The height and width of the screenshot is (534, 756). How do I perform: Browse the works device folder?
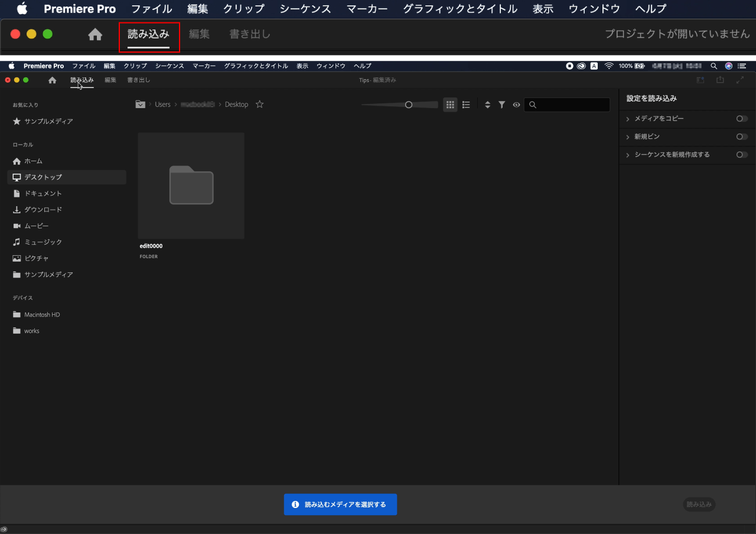26,331
